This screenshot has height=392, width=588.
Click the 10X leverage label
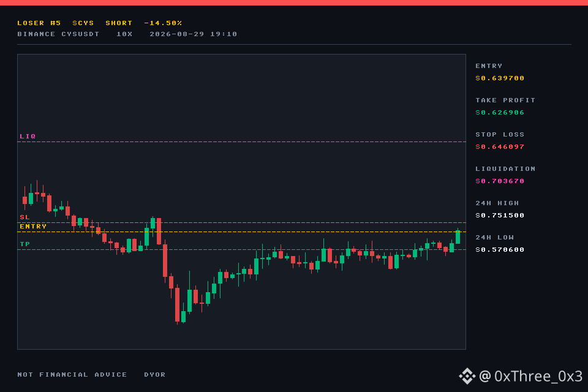click(x=124, y=34)
